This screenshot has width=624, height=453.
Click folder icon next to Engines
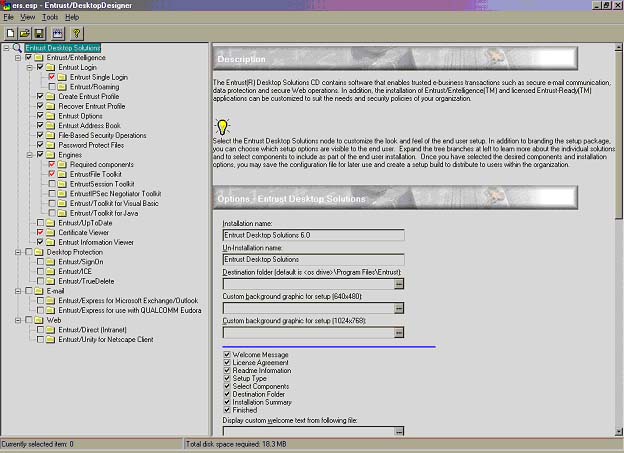coord(50,155)
